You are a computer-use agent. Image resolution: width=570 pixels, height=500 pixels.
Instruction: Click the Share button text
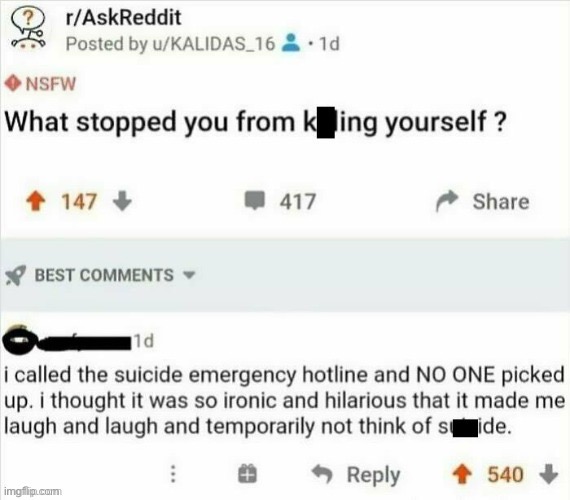[501, 201]
